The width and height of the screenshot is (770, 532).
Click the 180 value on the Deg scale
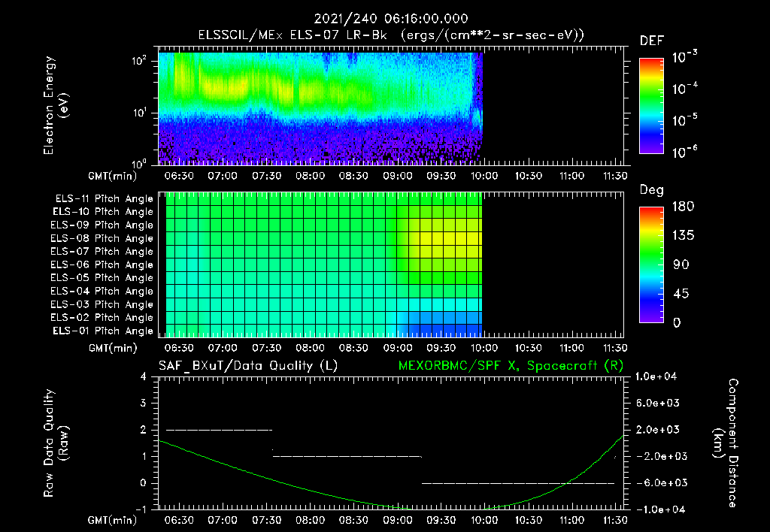(x=683, y=207)
